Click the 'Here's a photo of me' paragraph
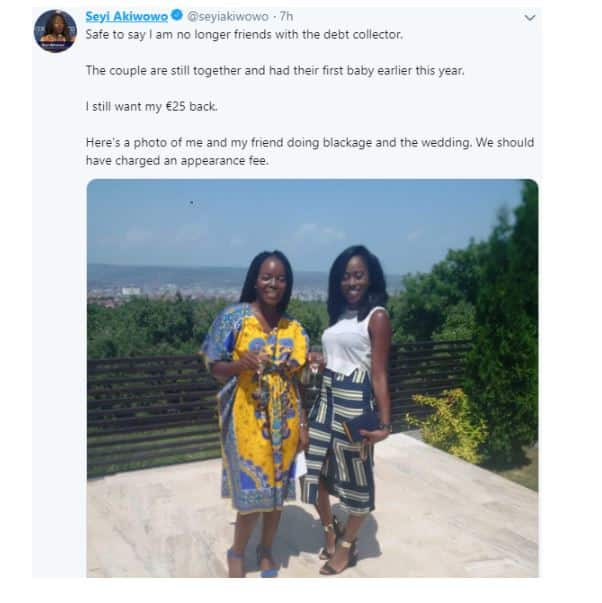Image resolution: width=602 pixels, height=603 pixels. pos(309,142)
